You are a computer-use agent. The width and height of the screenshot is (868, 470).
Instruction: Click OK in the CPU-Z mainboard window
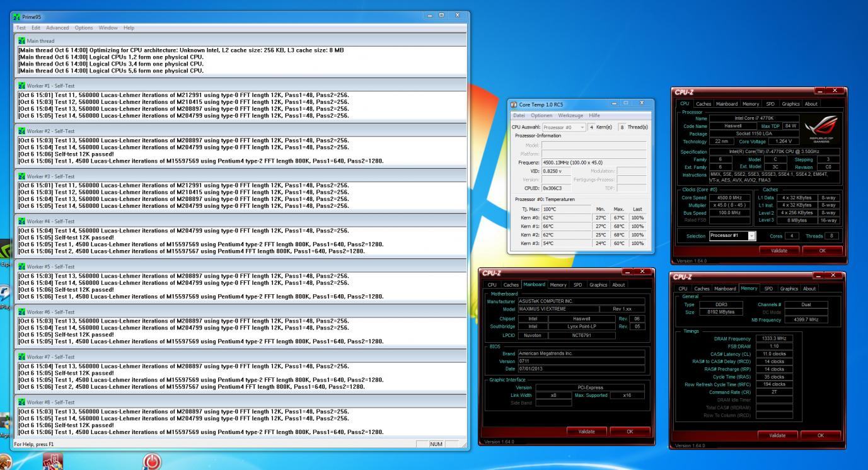[x=630, y=432]
